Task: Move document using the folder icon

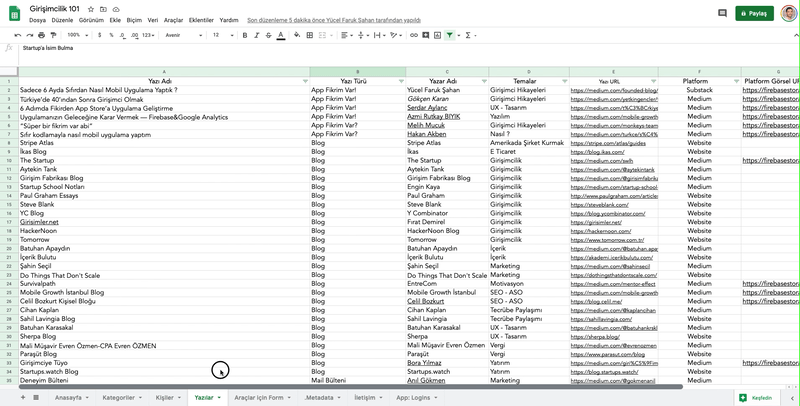Action: [x=104, y=9]
